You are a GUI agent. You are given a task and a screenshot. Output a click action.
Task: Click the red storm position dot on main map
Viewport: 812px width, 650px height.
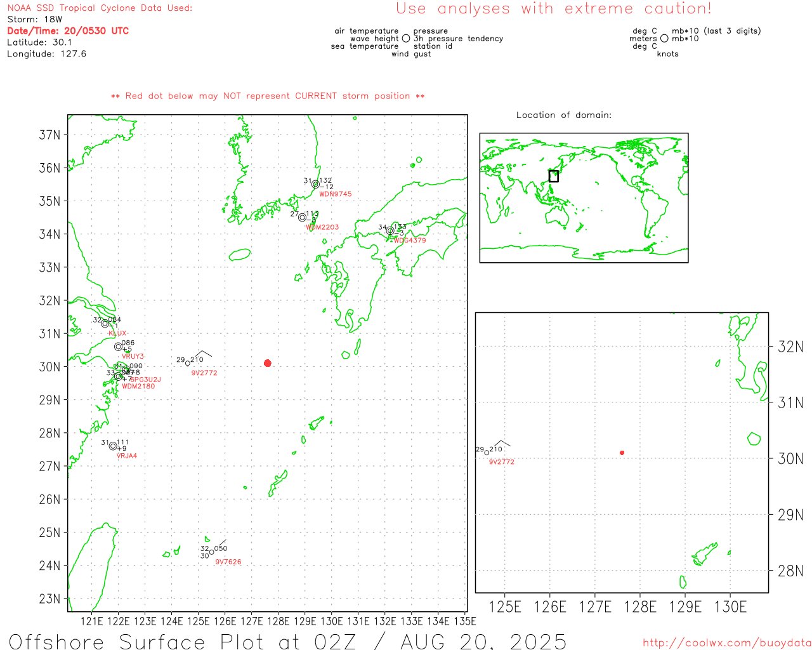pyautogui.click(x=267, y=363)
